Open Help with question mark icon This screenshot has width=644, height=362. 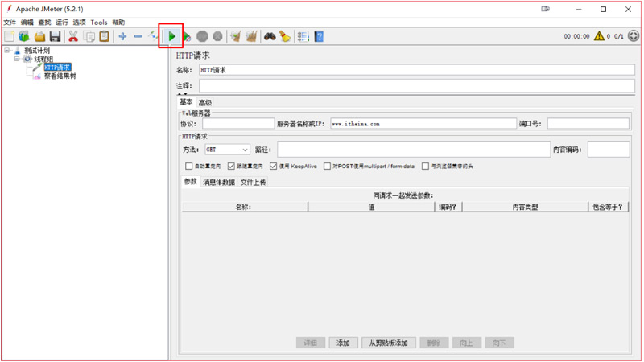coord(319,36)
